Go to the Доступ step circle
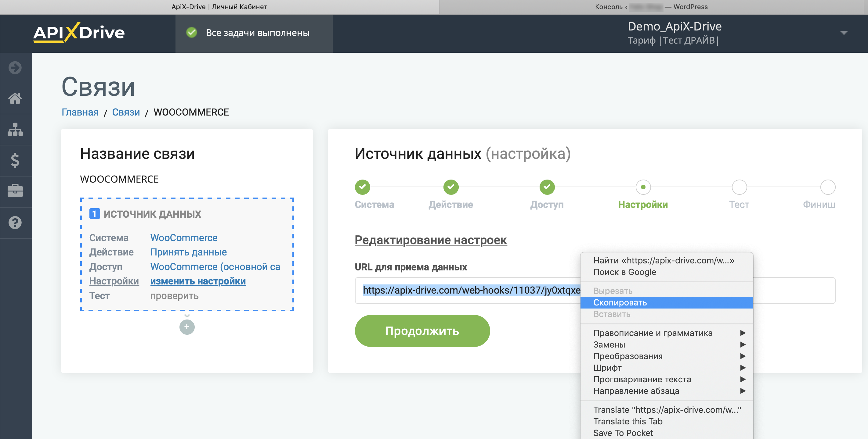868x439 pixels. (547, 187)
